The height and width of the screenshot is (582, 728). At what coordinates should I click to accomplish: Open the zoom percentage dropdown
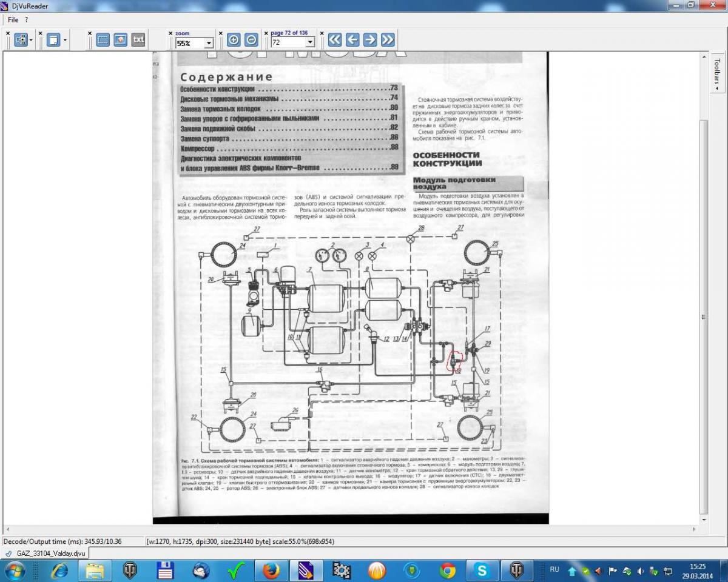209,43
